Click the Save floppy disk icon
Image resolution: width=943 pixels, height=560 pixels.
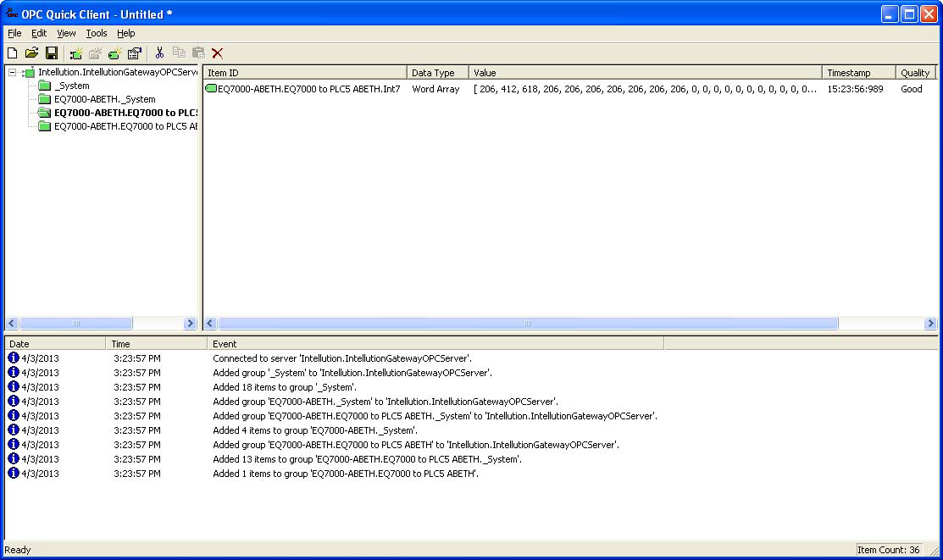pos(51,53)
